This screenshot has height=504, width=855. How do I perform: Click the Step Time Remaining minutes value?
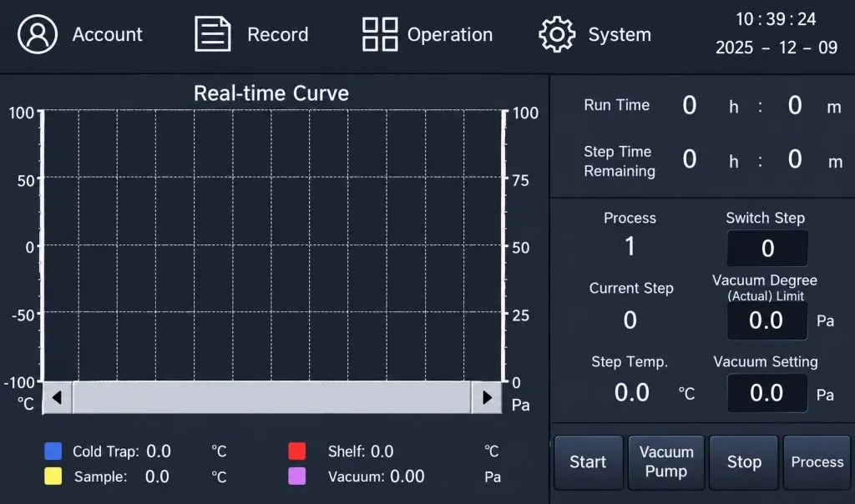(x=795, y=159)
